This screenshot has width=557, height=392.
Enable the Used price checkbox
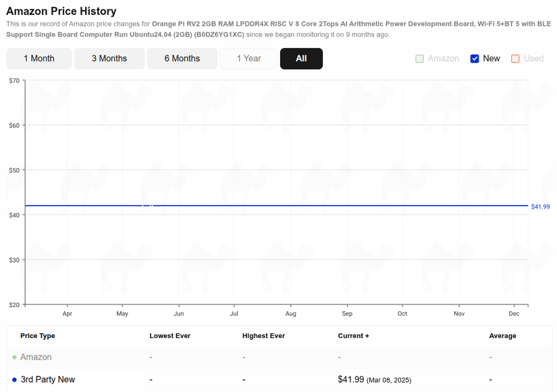(x=517, y=59)
